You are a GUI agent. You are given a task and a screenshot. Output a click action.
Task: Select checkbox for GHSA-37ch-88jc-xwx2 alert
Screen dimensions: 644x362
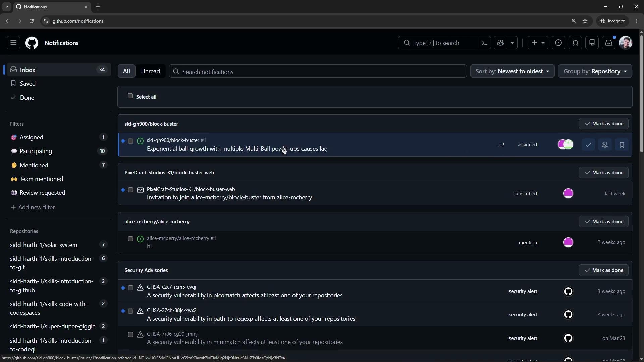[x=131, y=311]
